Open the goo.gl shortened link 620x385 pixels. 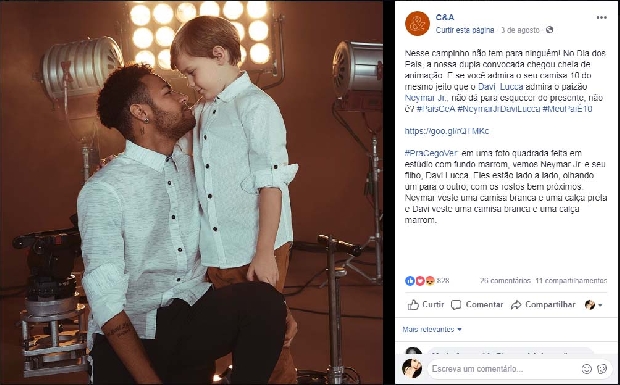pos(446,131)
